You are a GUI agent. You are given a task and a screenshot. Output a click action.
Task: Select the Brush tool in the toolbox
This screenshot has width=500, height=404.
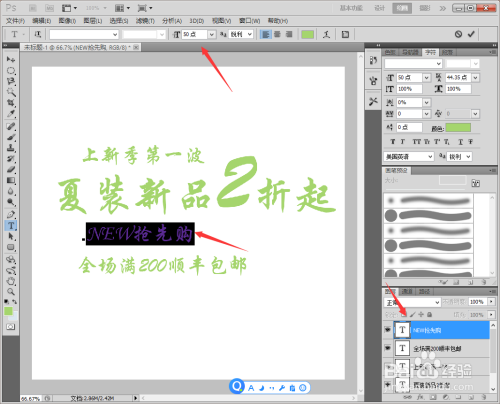11,137
